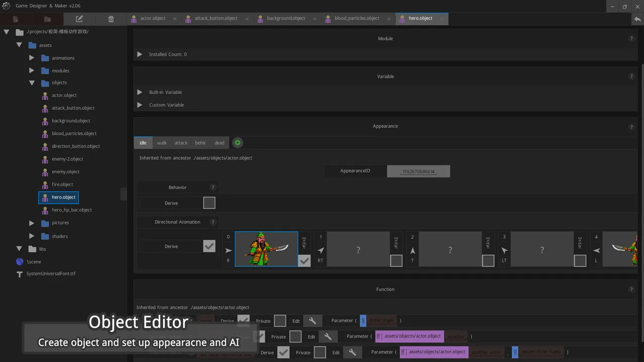Toggle Initial checkbox for direction 0
Viewport: 644px width, 362px height.
click(304, 260)
